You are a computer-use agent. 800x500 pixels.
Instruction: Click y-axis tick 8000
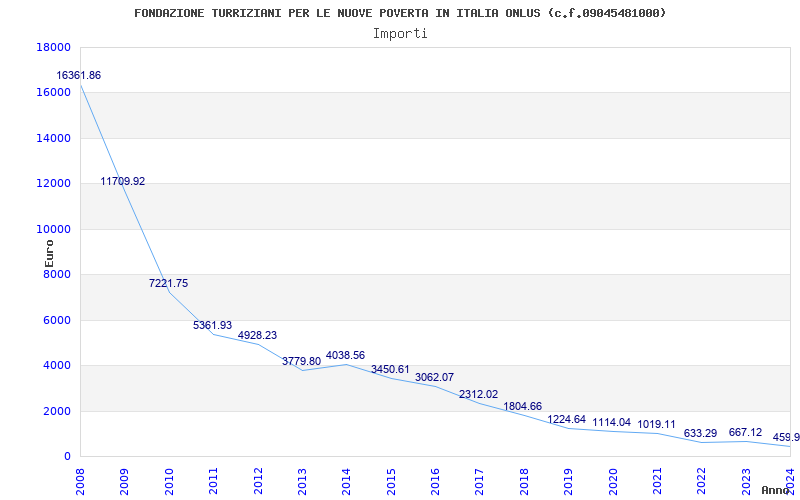coord(56,275)
